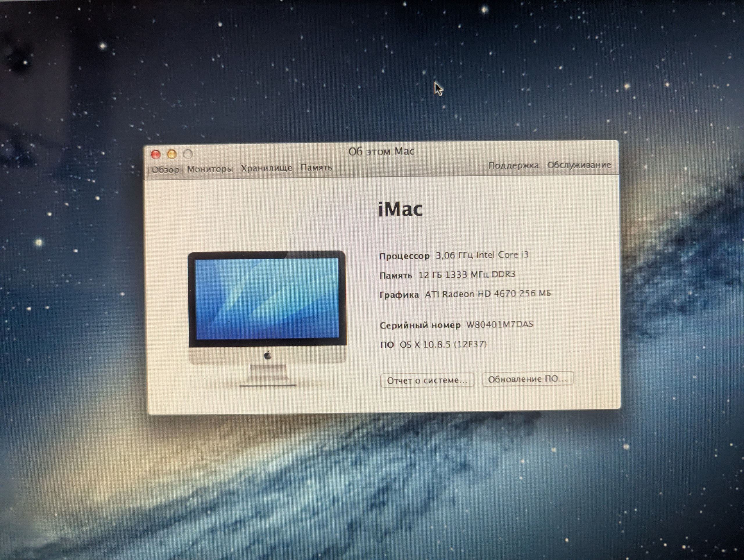Open the Обслуживание section
744x560 pixels.
[579, 165]
